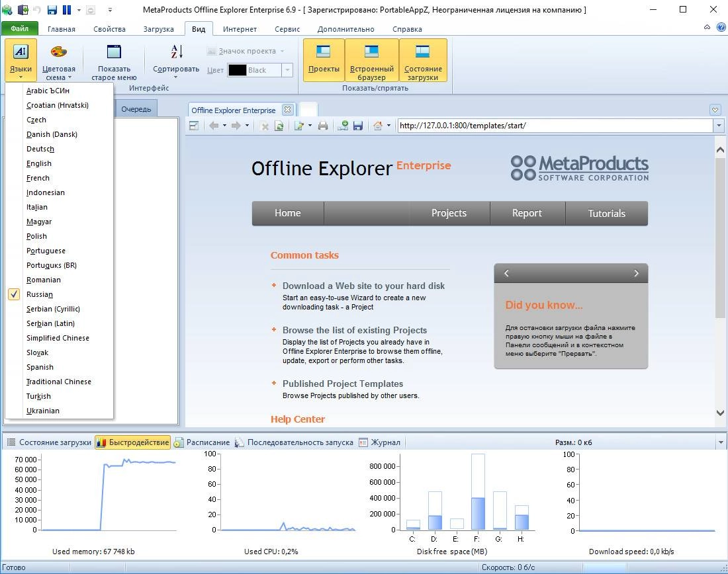Toggle the Встроенный браузер panel
Screen dimensions: 728x574
(x=371, y=60)
